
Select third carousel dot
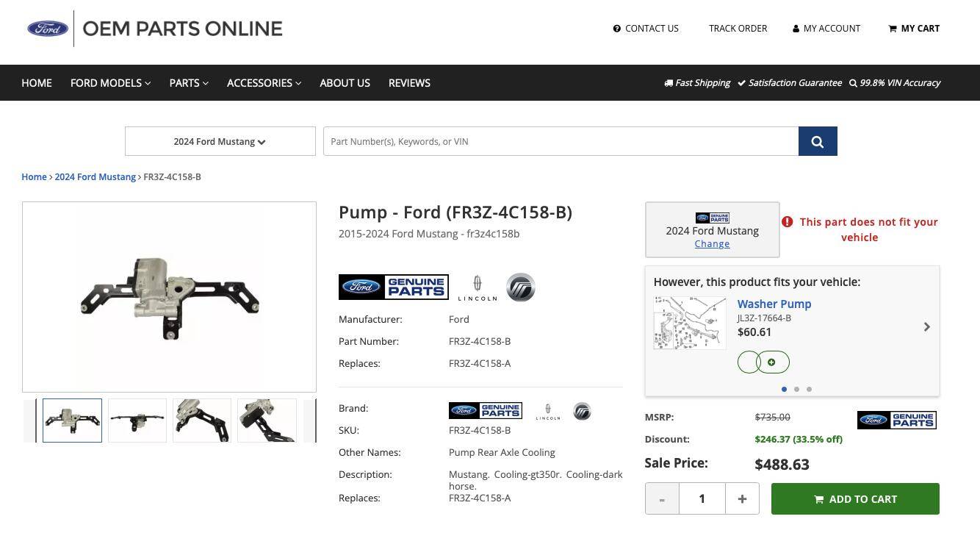pyautogui.click(x=810, y=389)
